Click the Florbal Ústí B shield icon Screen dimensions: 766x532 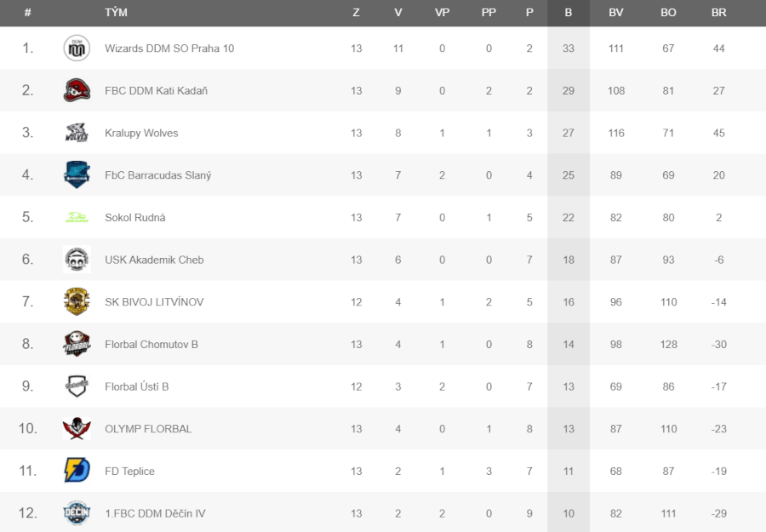tap(77, 386)
